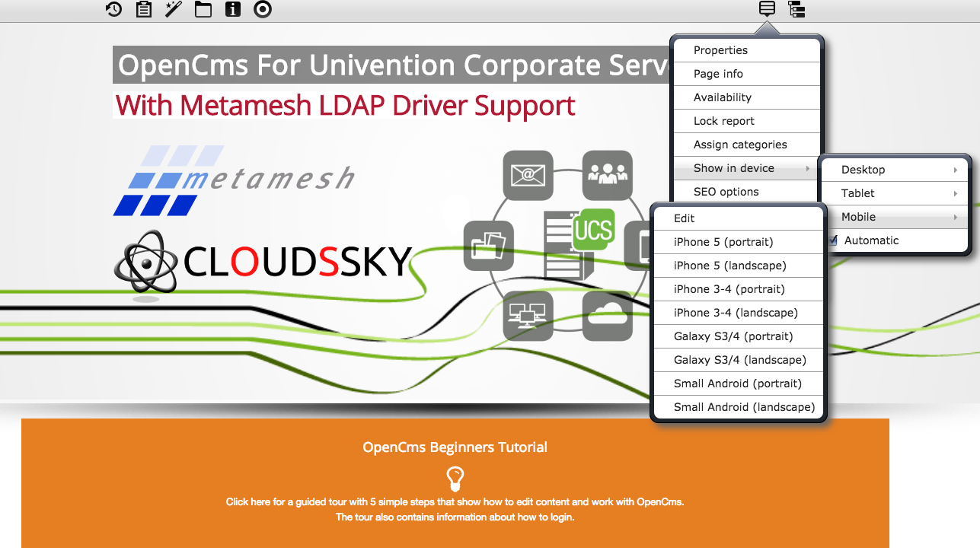Expand the Mobile submenu arrow
Screen dimensions: 980x557
956,217
